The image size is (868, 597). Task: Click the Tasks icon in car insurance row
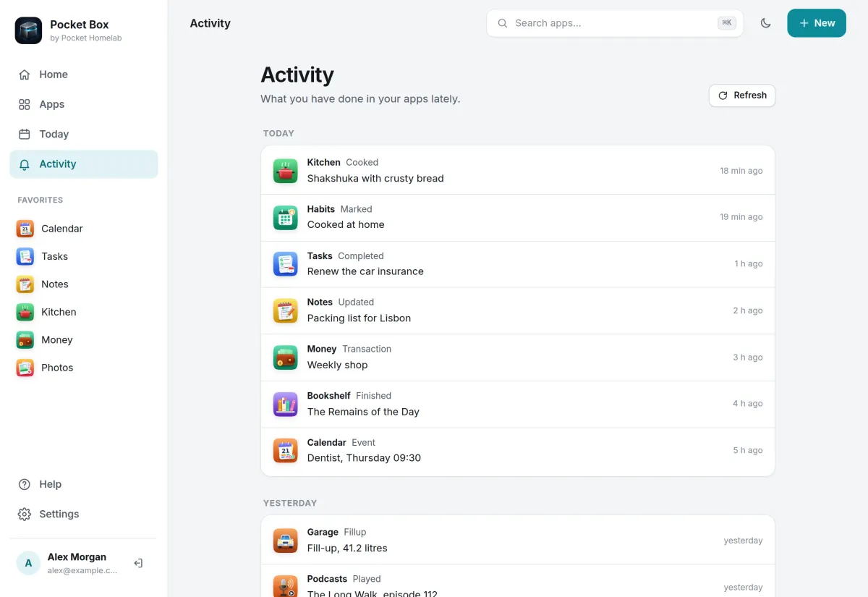[286, 264]
